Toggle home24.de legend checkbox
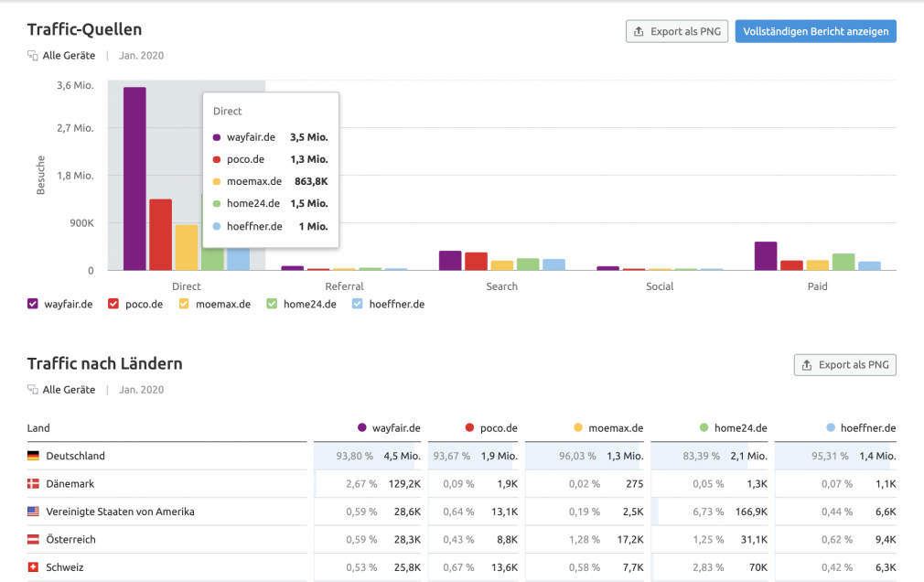This screenshot has width=924, height=582. (x=272, y=304)
